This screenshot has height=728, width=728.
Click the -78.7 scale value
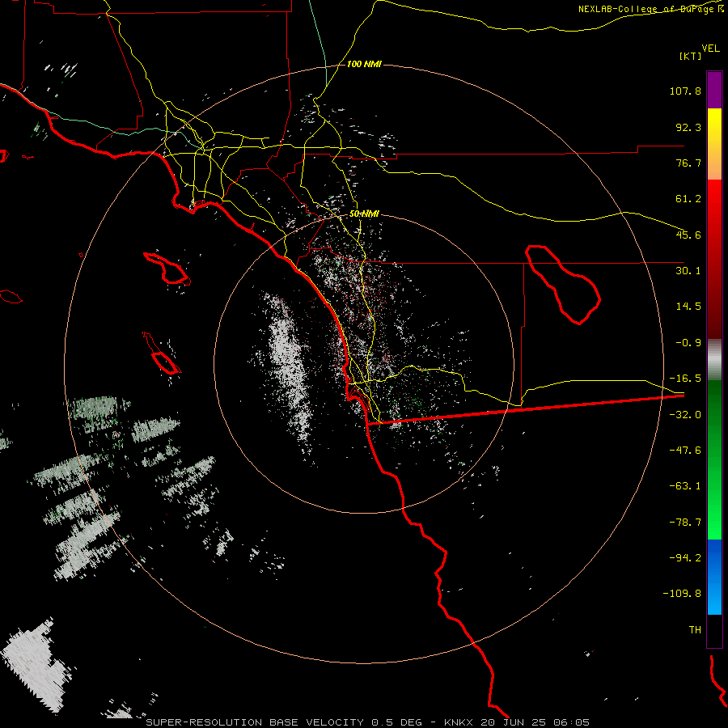click(x=685, y=522)
